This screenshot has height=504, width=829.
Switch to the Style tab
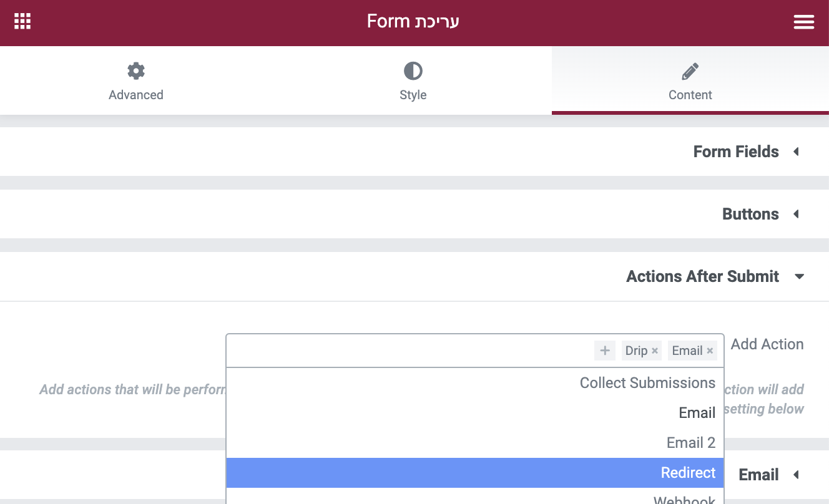[413, 80]
